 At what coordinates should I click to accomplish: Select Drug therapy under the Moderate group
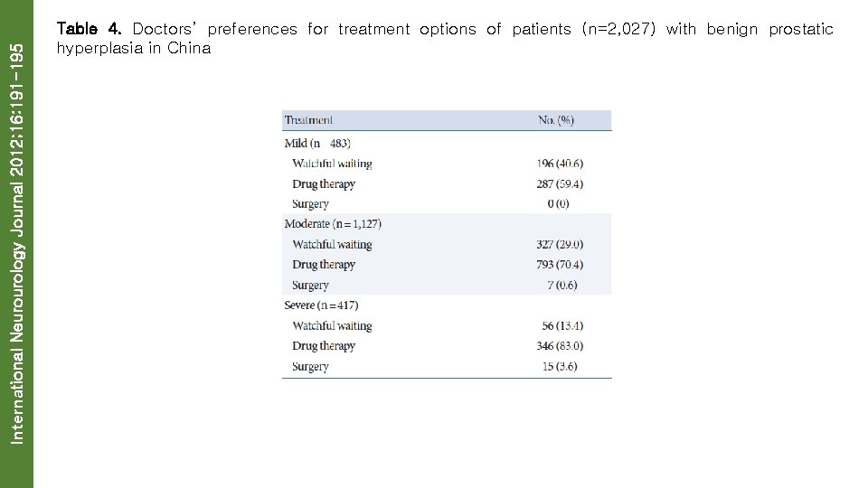click(x=324, y=265)
